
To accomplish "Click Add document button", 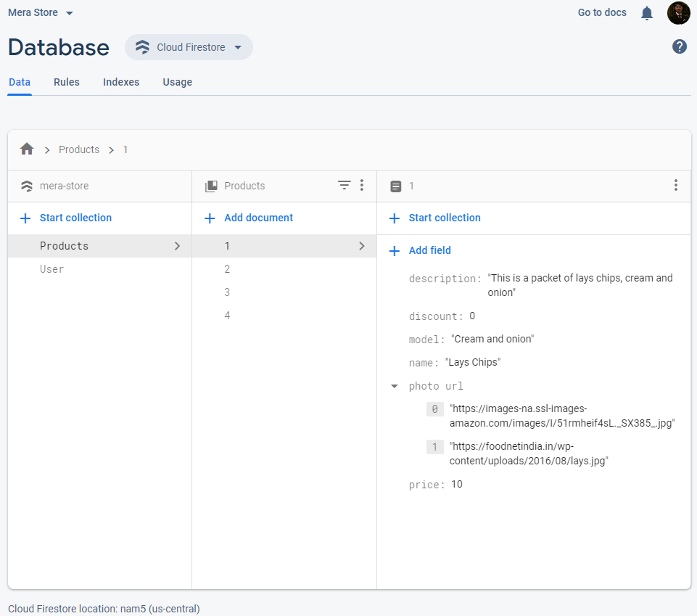I will 258,218.
